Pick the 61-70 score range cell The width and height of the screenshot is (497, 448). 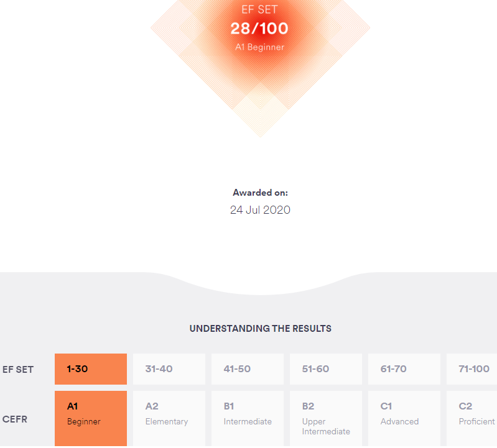click(x=404, y=369)
